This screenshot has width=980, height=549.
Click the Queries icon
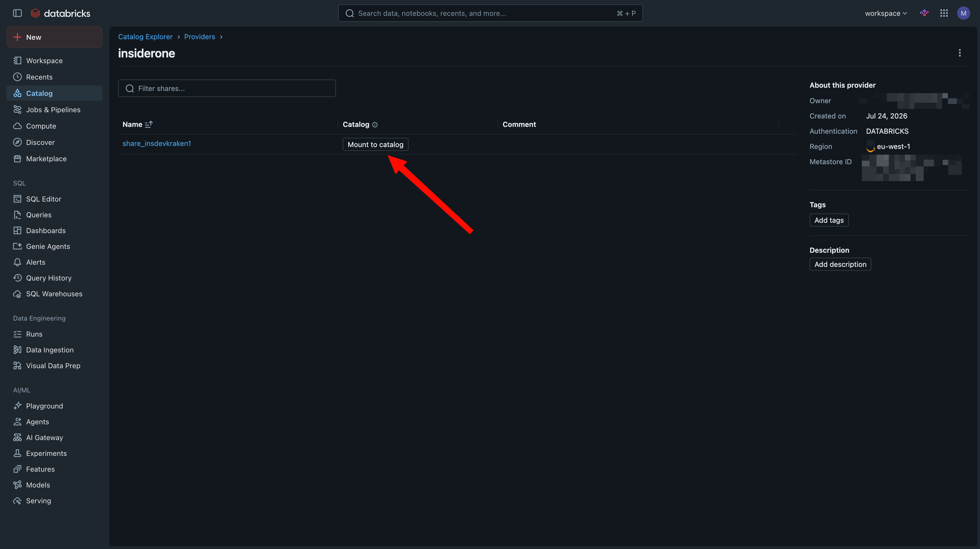(x=17, y=215)
